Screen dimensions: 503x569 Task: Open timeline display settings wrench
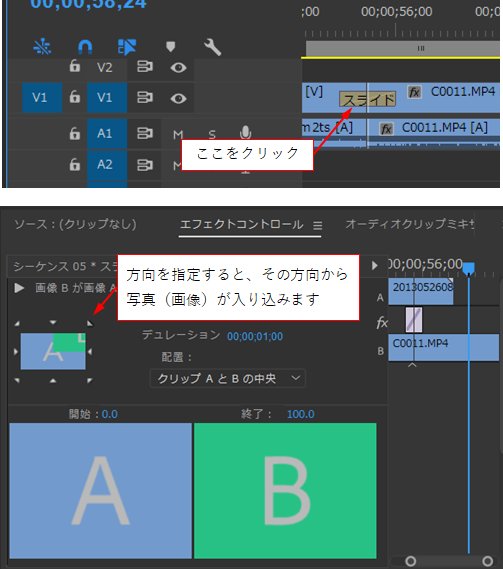click(x=212, y=47)
